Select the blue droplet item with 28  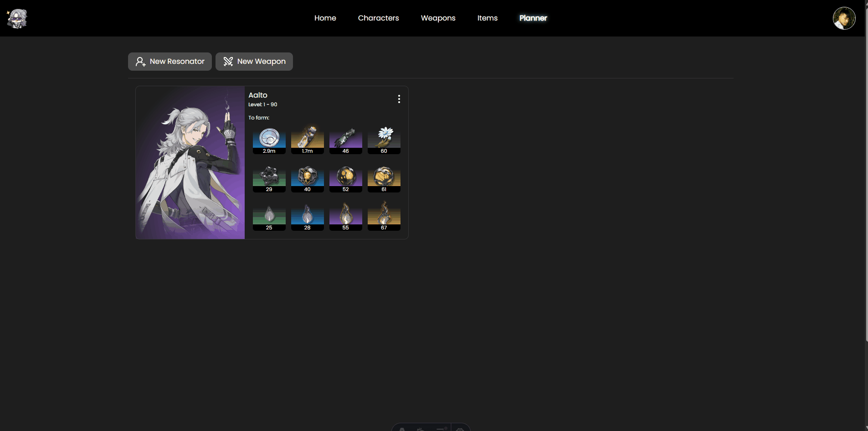[x=308, y=216]
